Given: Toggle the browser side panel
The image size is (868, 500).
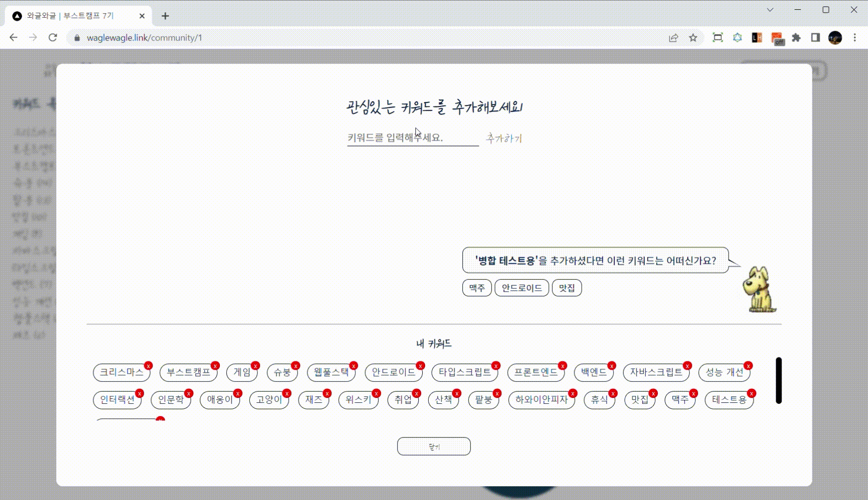Looking at the screenshot, I should (815, 38).
